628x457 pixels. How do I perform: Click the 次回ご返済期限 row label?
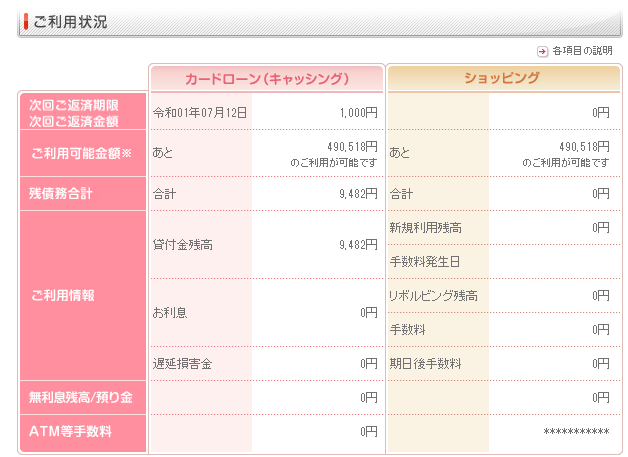(x=74, y=105)
